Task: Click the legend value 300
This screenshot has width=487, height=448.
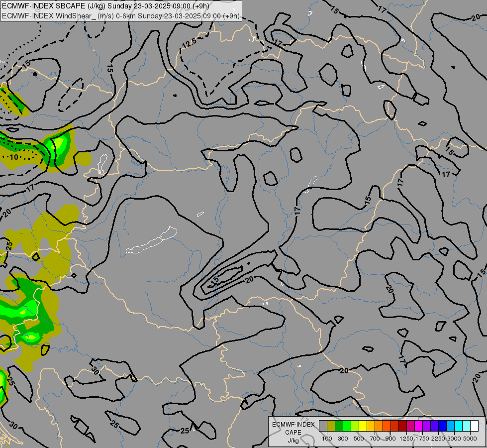Action: click(x=343, y=439)
